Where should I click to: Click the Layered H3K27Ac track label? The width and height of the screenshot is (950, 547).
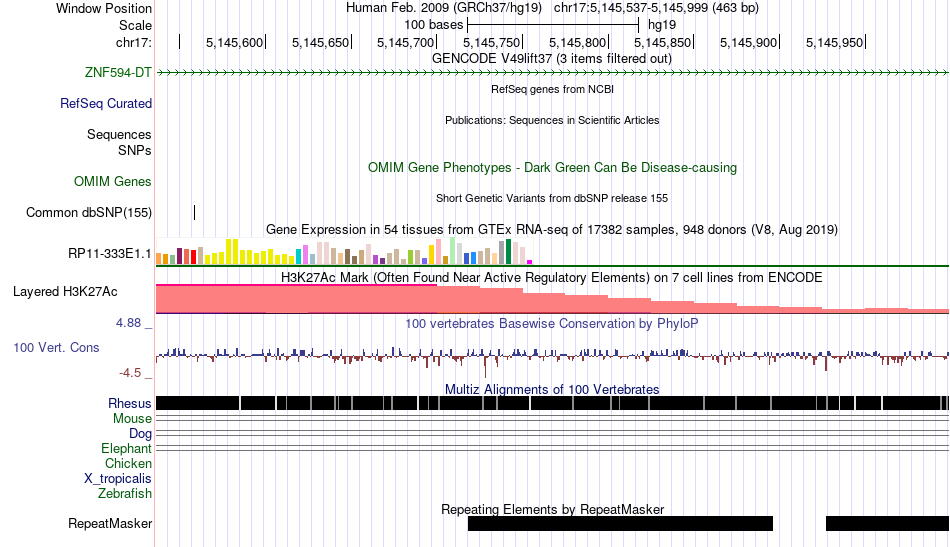coord(65,292)
